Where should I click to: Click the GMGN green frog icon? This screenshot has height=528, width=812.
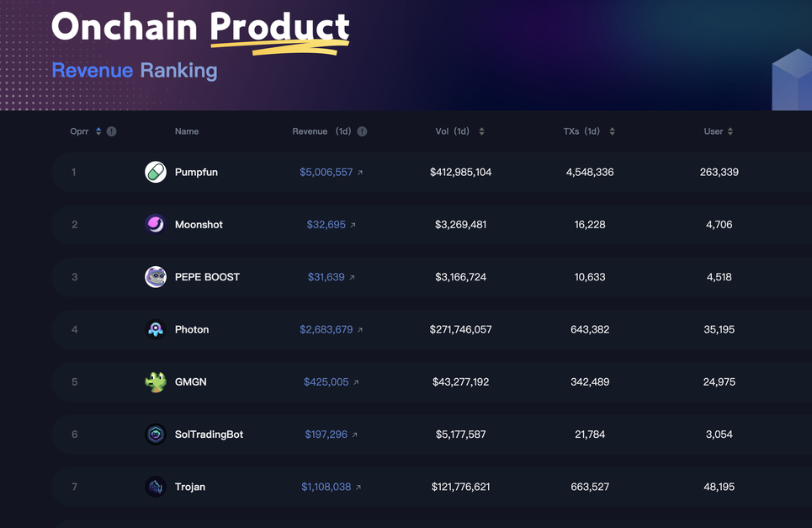coord(156,381)
